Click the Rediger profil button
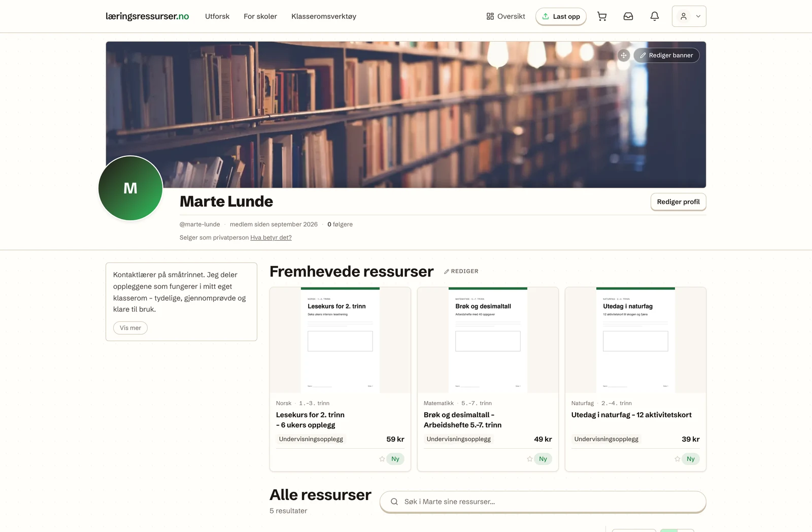This screenshot has height=532, width=812. coord(679,202)
